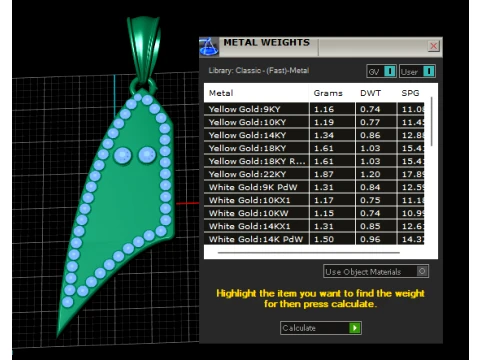Select the White Gold:10KX1 row
The image size is (480, 360).
[x=314, y=200]
